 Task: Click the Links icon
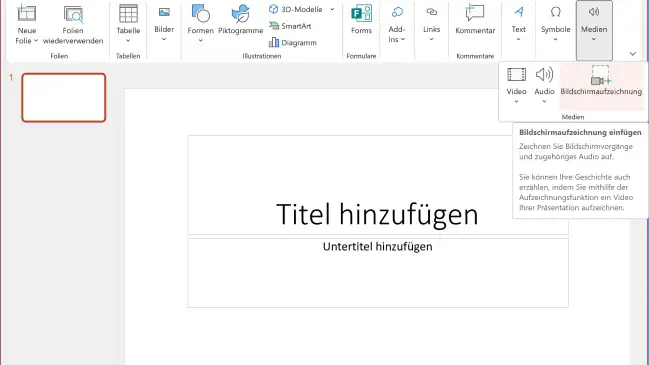432,12
